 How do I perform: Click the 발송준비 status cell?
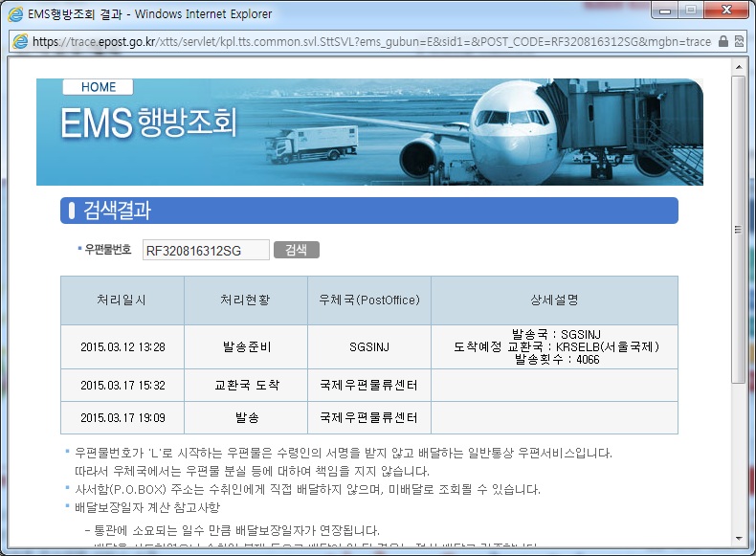(x=247, y=346)
